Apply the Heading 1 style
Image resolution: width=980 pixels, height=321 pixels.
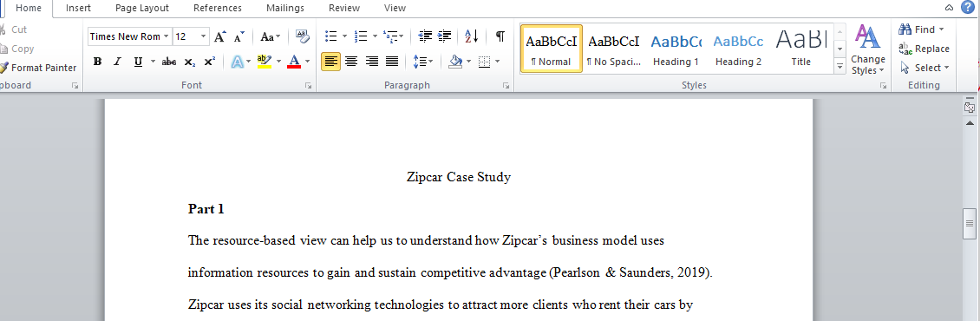click(x=676, y=49)
